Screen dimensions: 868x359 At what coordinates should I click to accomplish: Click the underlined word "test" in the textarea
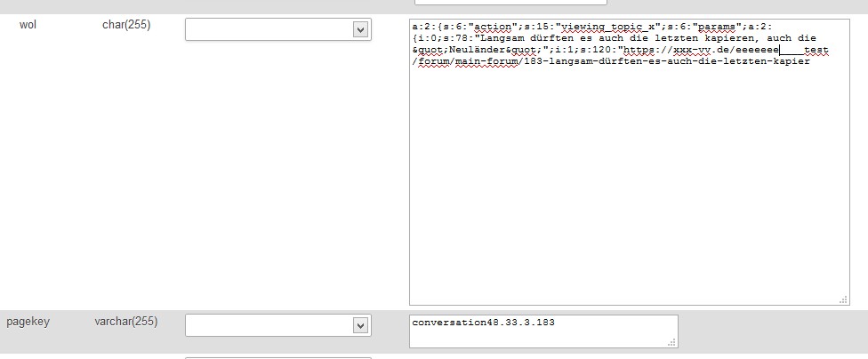(x=815, y=50)
